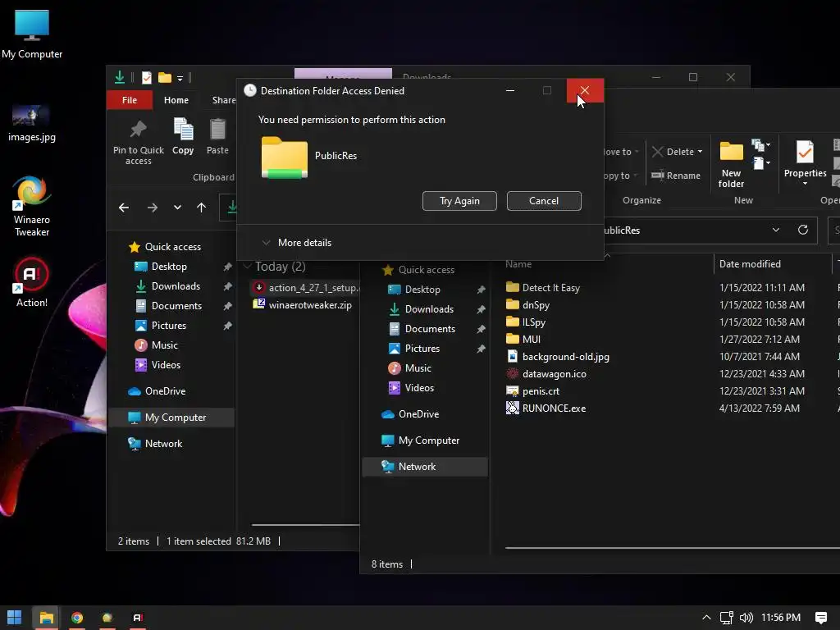
Task: Select action_4_27_1_setup file
Action: click(307, 288)
